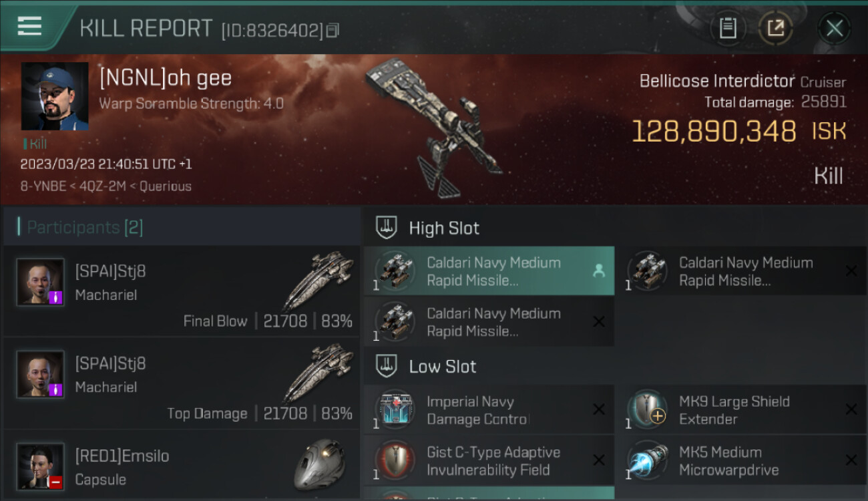Click the Bellicose Interdictor ship name

[x=717, y=81]
